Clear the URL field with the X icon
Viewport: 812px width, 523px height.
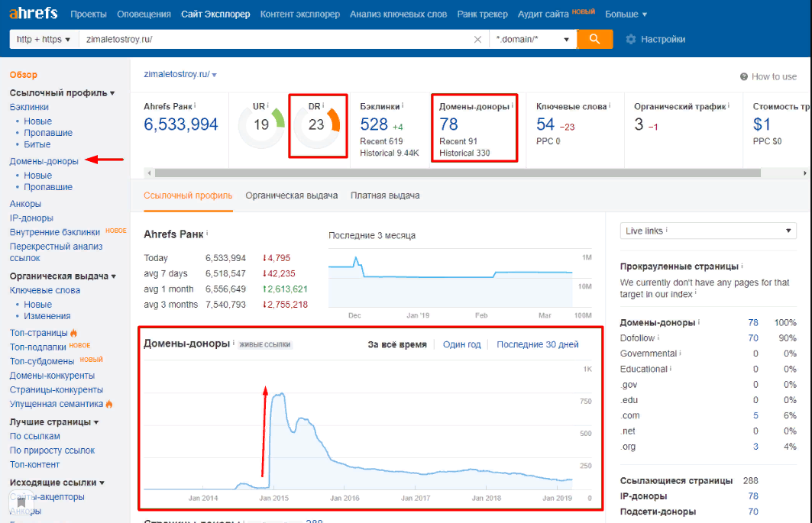coord(477,40)
